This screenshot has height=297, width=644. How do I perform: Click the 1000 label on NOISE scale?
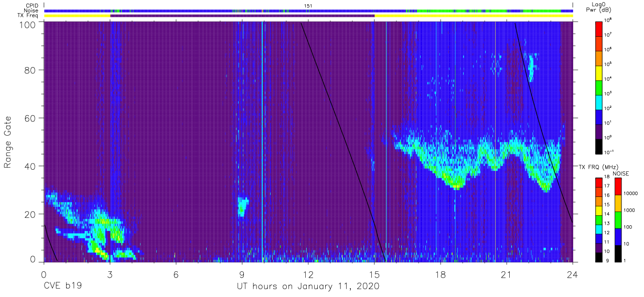coord(629,211)
